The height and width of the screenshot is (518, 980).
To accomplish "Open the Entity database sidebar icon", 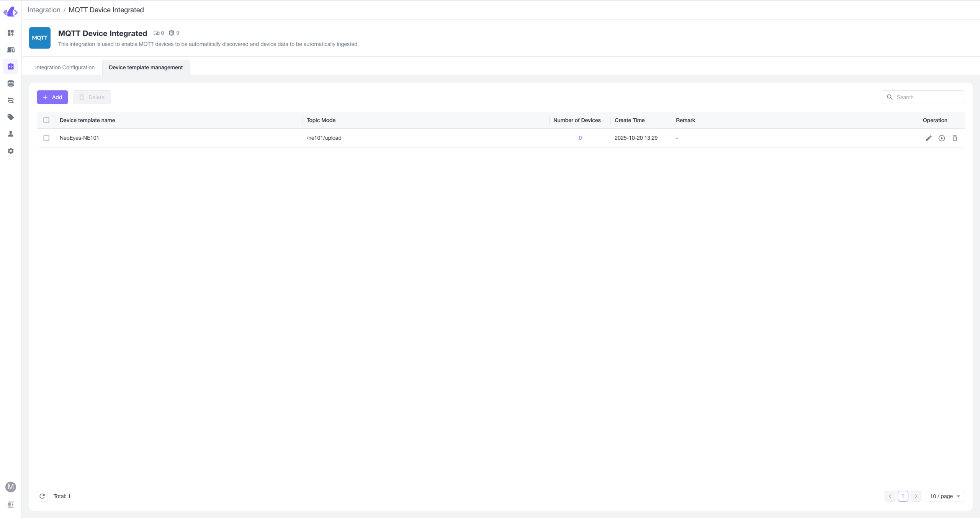I will coord(11,83).
